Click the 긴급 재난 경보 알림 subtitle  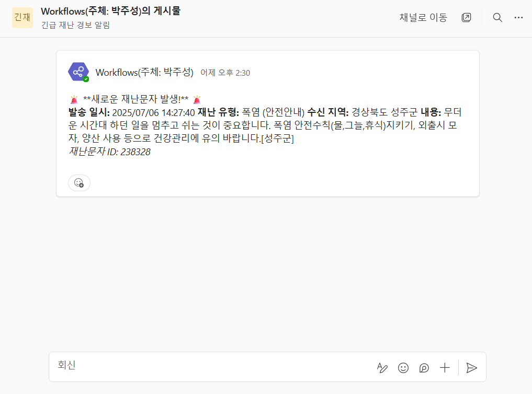coord(75,26)
